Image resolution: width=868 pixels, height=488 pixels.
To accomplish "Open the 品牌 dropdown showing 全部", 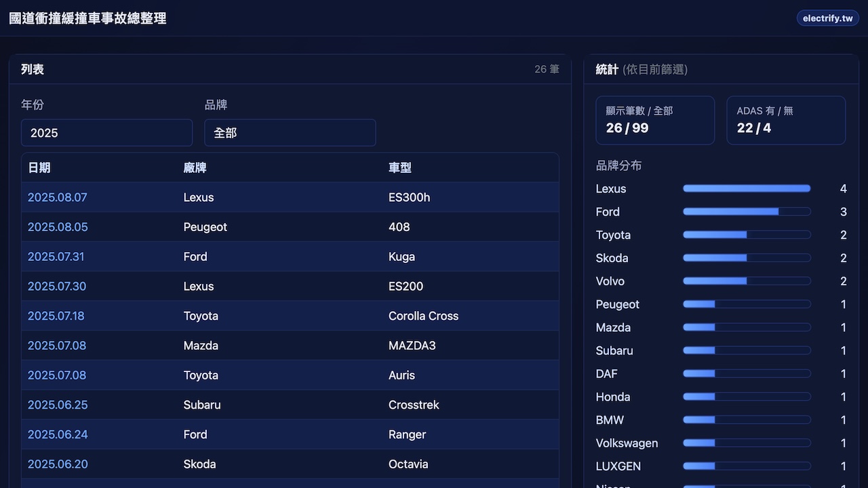I will pyautogui.click(x=290, y=133).
